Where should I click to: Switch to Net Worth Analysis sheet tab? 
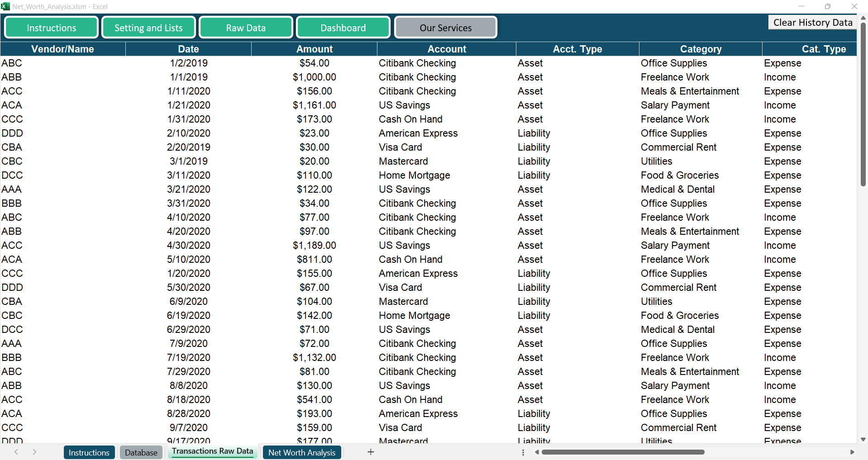(302, 452)
